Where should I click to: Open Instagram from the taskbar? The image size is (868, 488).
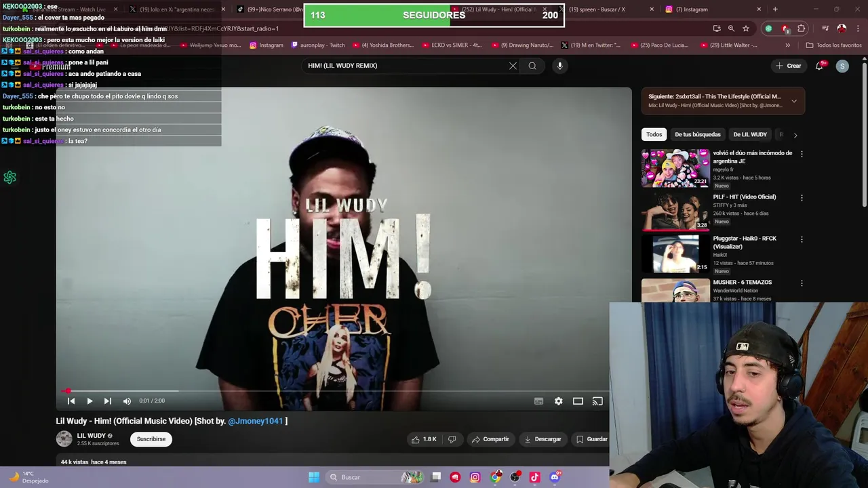click(475, 477)
